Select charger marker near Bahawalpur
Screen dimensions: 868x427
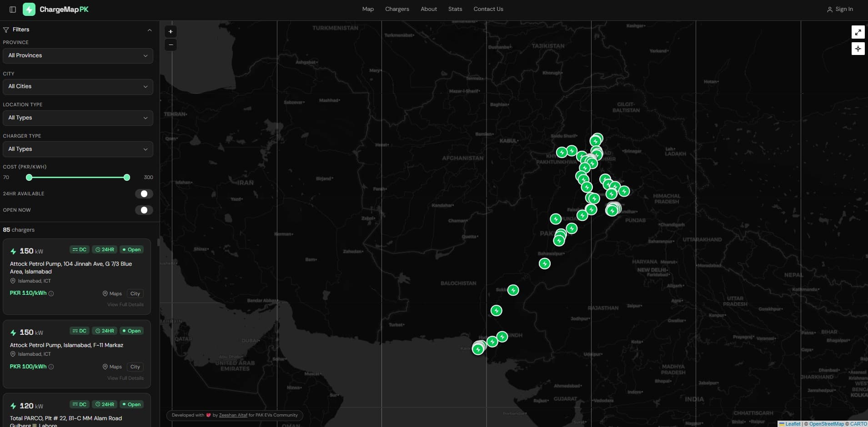click(544, 263)
